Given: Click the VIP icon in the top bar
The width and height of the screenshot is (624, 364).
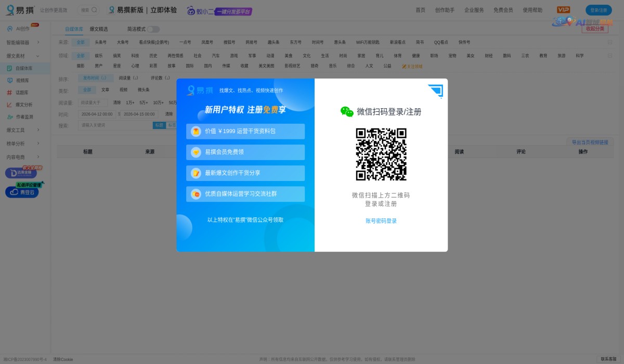Looking at the screenshot, I should (563, 9).
